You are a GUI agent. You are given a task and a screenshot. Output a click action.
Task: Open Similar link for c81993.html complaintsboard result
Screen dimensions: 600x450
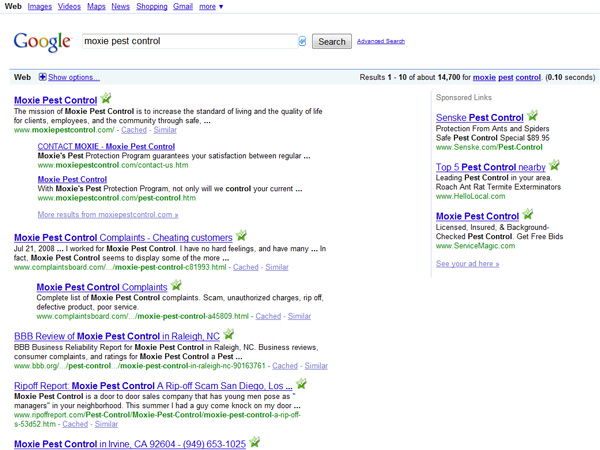point(277,267)
